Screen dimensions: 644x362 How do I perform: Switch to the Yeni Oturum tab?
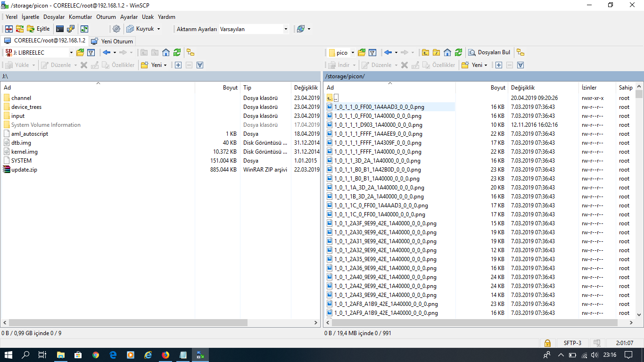coord(113,41)
